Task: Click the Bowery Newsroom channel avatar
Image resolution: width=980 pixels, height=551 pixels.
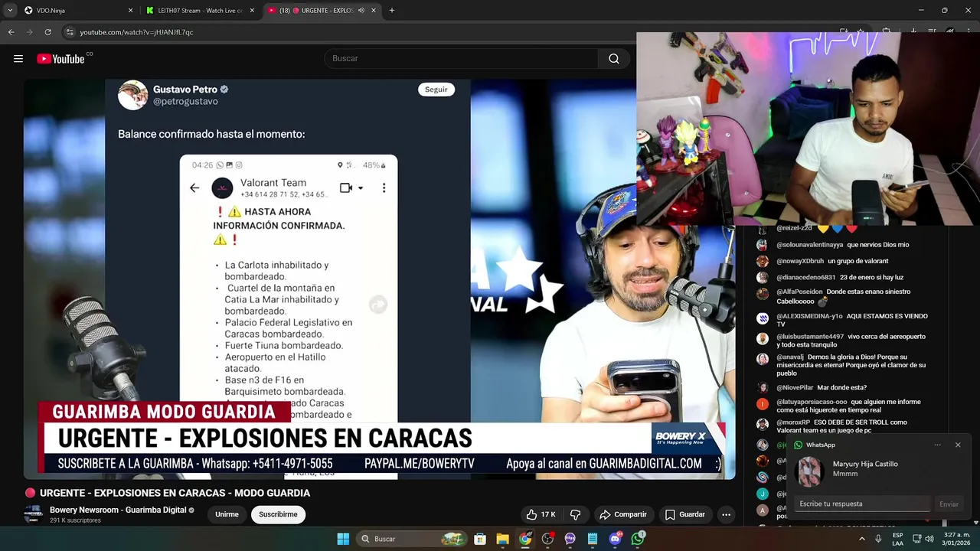Action: pyautogui.click(x=33, y=514)
